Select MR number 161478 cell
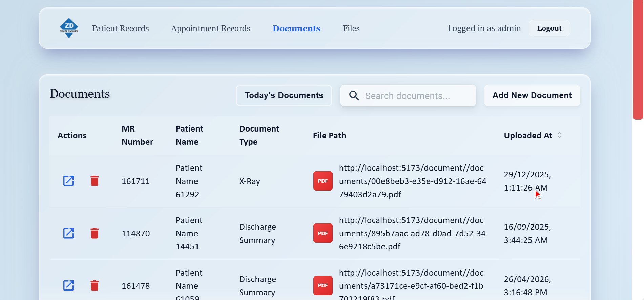Viewport: 644px width, 300px height. coord(136,286)
